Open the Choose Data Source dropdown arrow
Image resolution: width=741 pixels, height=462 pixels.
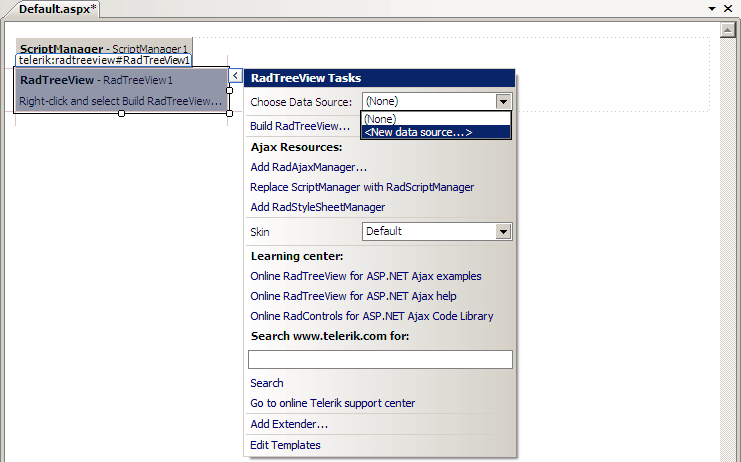coord(503,102)
